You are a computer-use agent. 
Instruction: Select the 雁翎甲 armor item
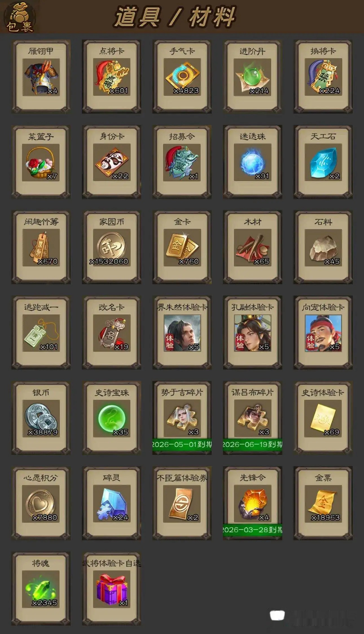(x=41, y=77)
